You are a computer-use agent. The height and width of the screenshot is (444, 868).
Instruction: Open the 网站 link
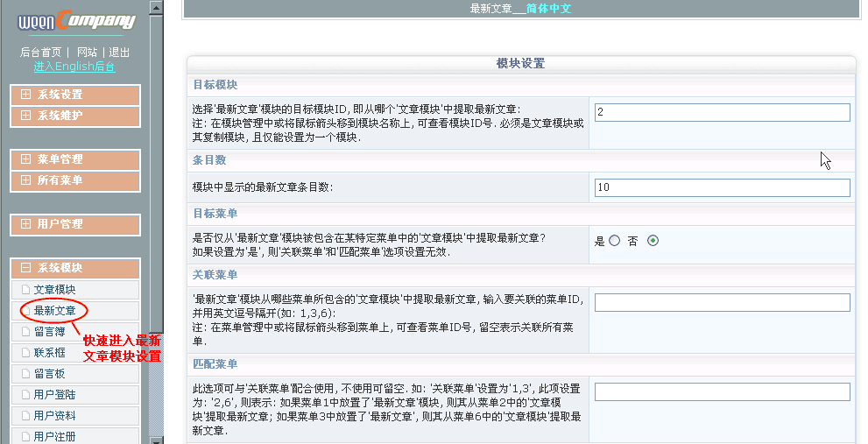pyautogui.click(x=87, y=52)
